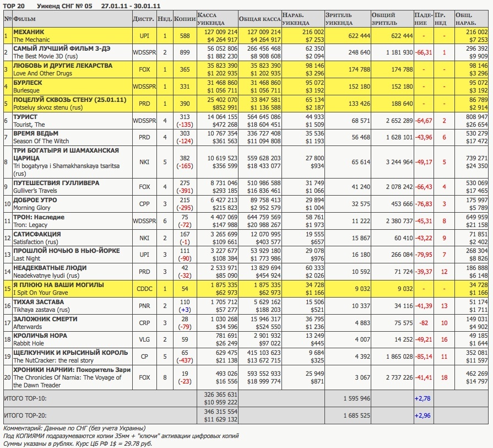
Task: Select the МЕХАНИК movie title
Action: [x=29, y=32]
